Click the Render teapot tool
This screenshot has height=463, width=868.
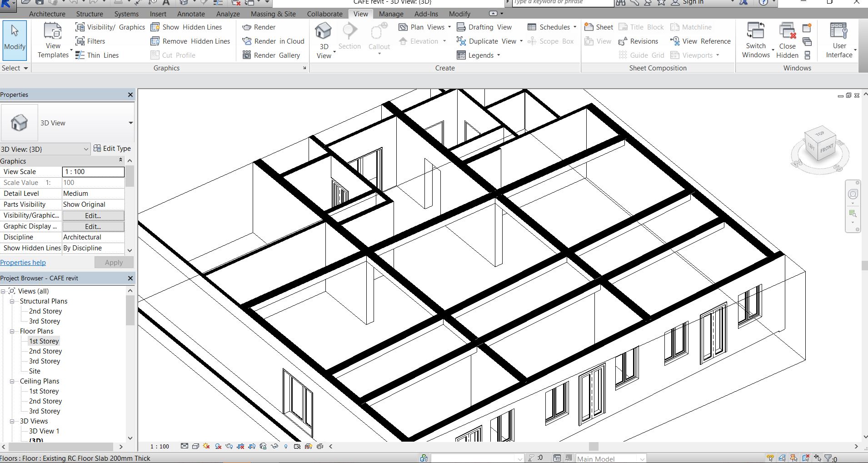[259, 27]
